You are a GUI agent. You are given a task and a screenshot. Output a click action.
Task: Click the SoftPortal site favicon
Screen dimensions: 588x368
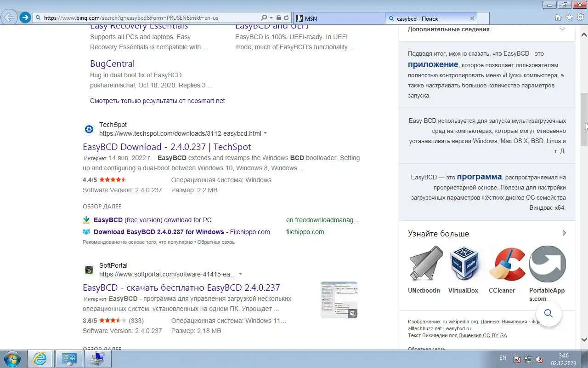tap(89, 270)
